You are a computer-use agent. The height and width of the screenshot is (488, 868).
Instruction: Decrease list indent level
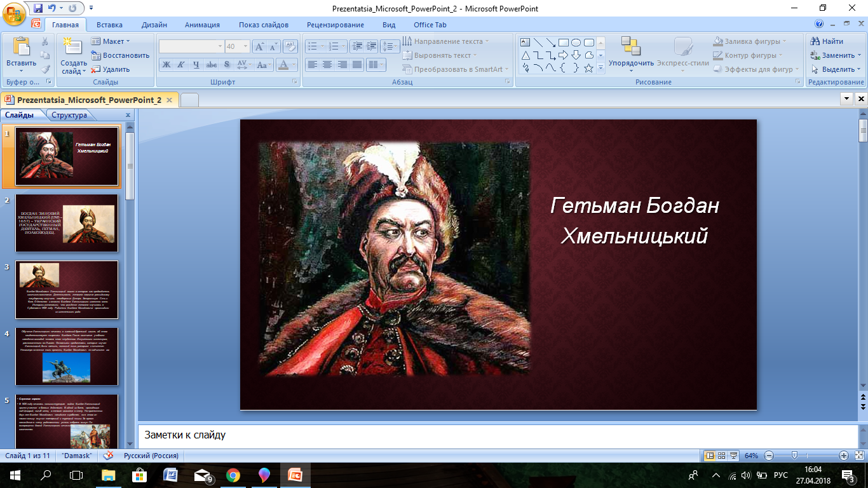point(356,46)
